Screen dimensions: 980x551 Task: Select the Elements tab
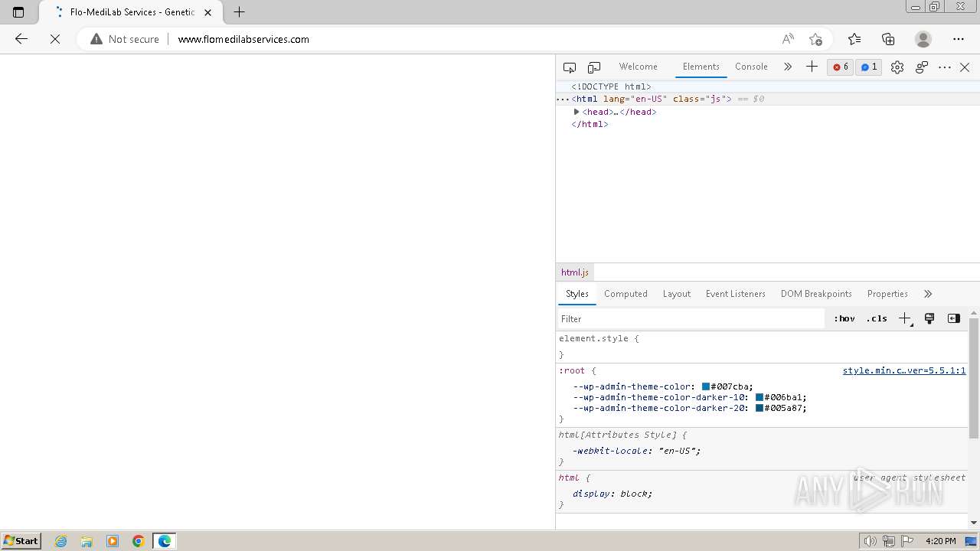(x=701, y=67)
